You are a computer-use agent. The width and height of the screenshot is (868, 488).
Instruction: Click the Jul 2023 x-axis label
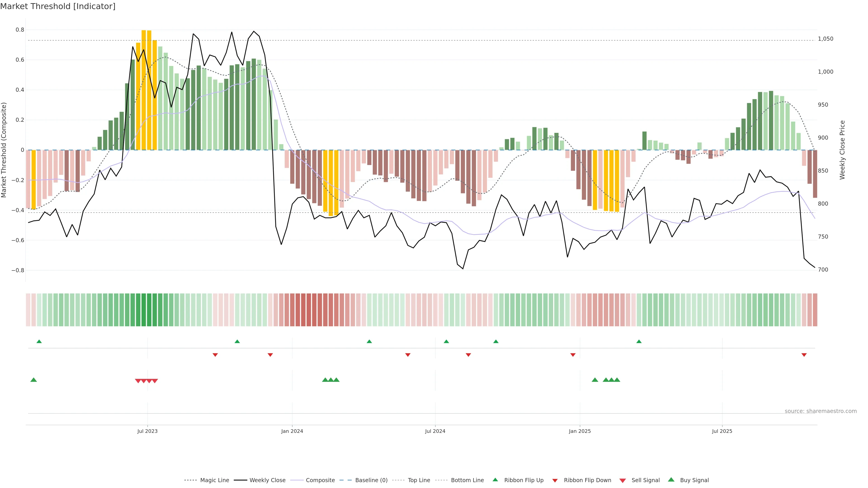click(x=147, y=431)
